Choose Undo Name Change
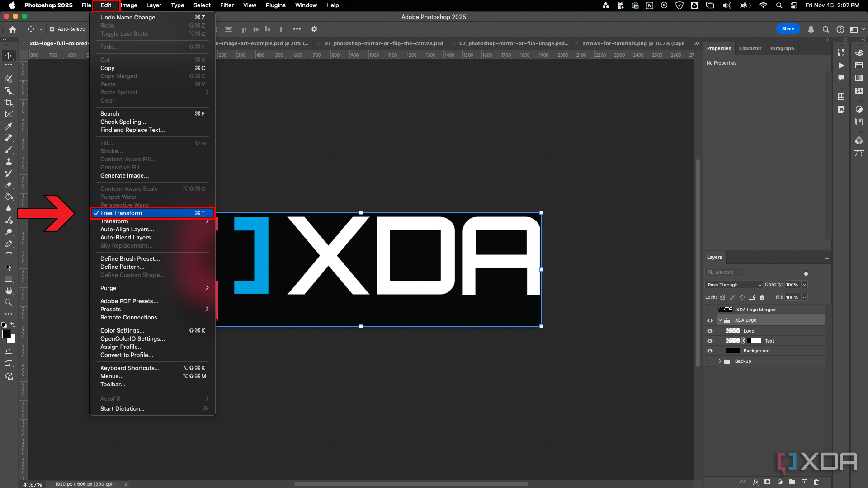This screenshot has width=868, height=488. pos(152,18)
